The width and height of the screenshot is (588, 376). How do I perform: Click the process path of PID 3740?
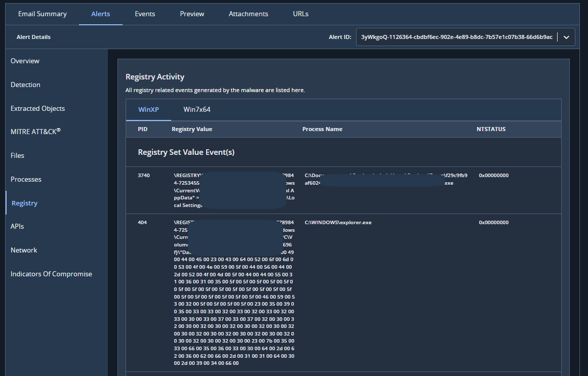(386, 179)
